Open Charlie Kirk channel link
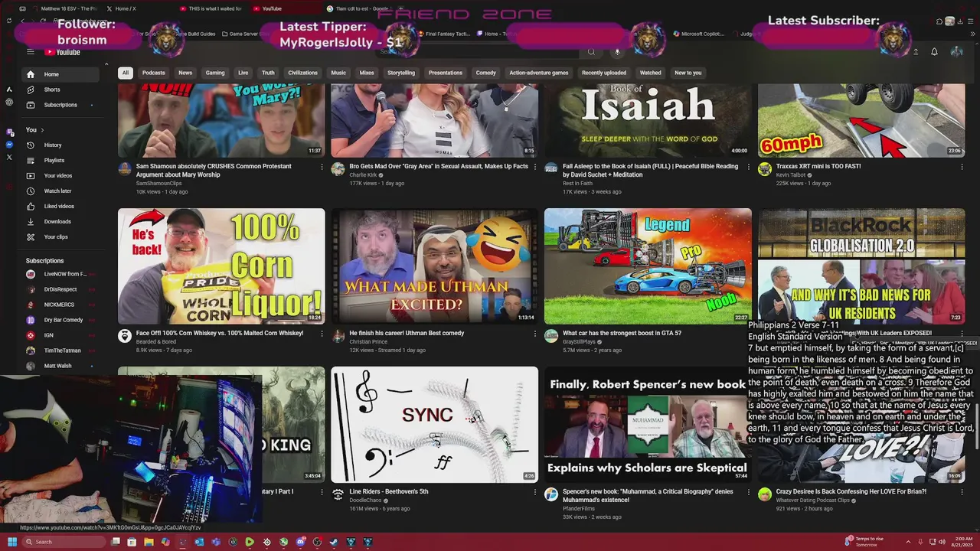This screenshot has height=551, width=980. point(363,175)
